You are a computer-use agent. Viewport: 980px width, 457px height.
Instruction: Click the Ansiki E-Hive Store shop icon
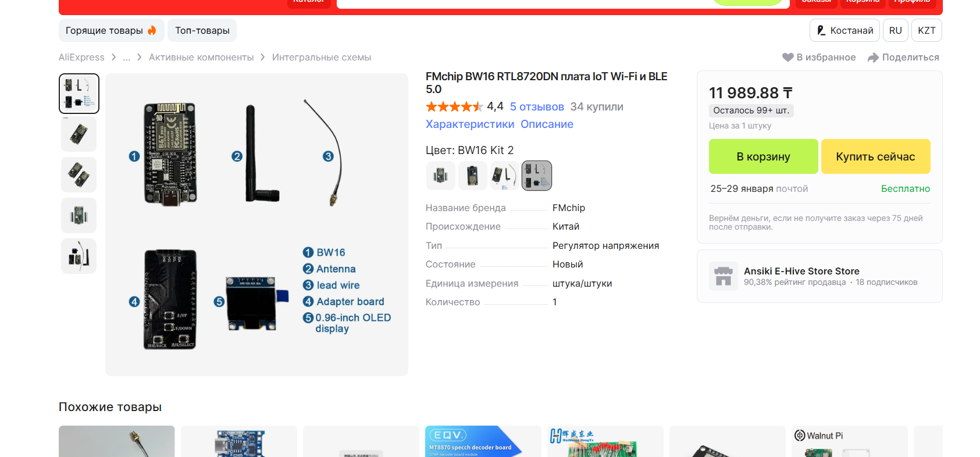pyautogui.click(x=724, y=276)
